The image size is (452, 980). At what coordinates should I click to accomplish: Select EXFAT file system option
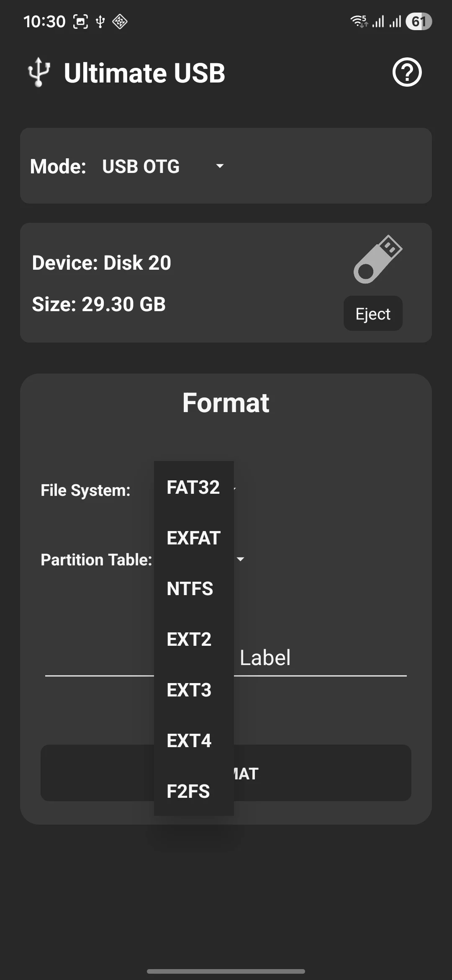(193, 538)
